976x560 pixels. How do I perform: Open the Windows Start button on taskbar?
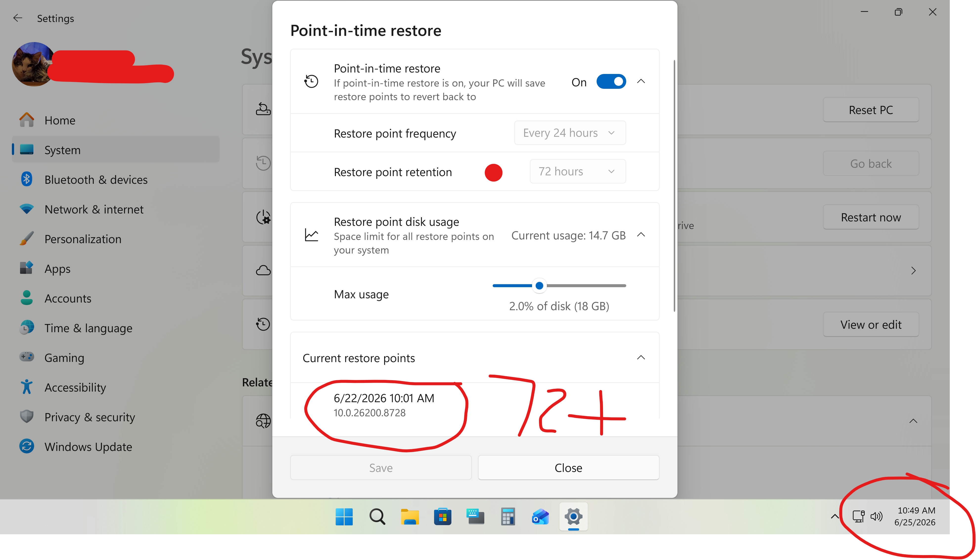(x=344, y=516)
